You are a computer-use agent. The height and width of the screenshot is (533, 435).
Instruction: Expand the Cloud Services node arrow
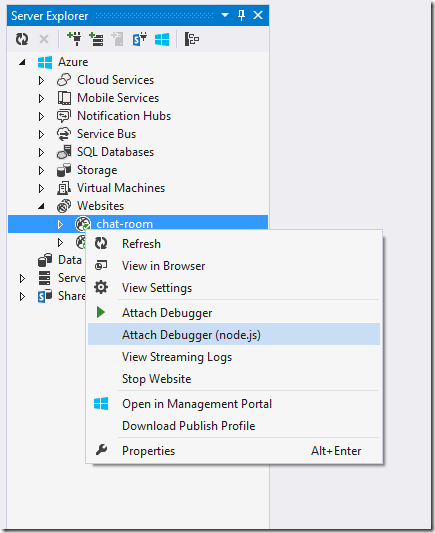point(41,80)
